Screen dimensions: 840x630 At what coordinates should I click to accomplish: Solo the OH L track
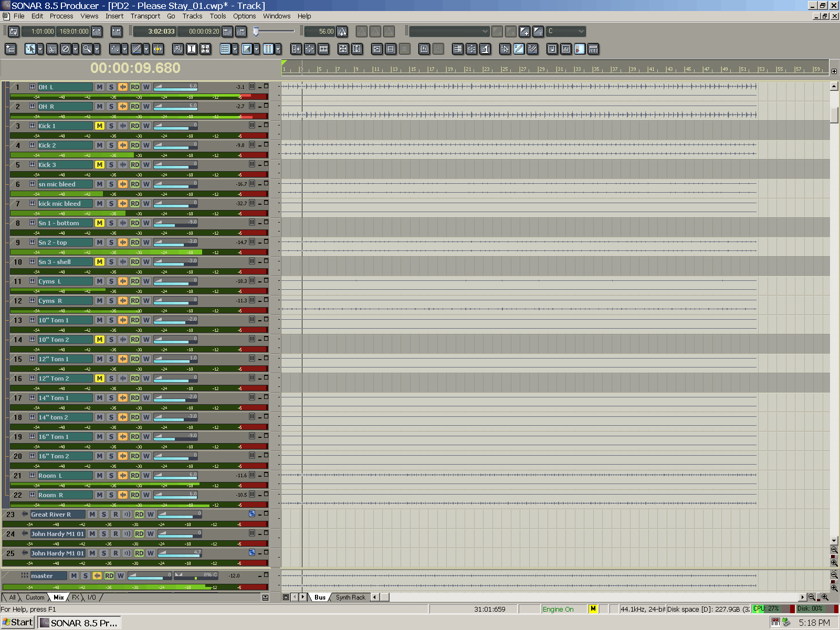click(x=111, y=87)
